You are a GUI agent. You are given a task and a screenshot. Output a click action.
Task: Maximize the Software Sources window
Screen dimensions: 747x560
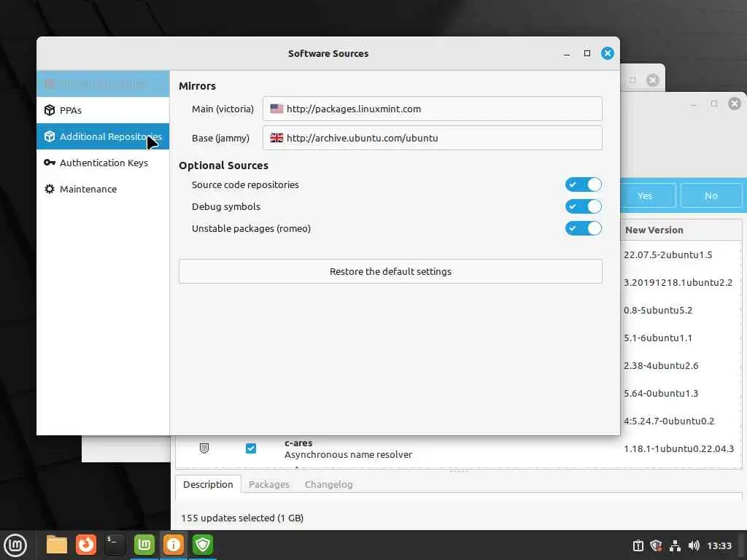(587, 53)
